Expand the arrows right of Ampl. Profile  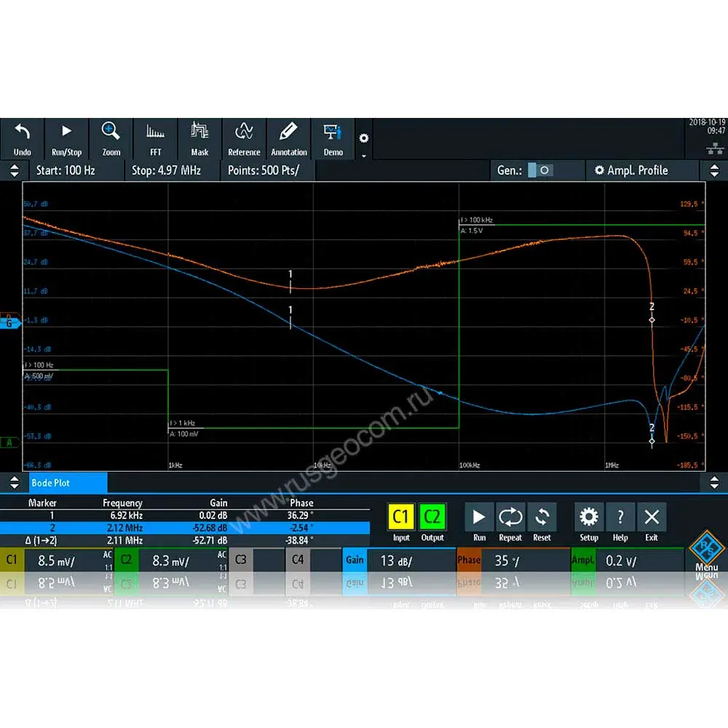coord(714,170)
